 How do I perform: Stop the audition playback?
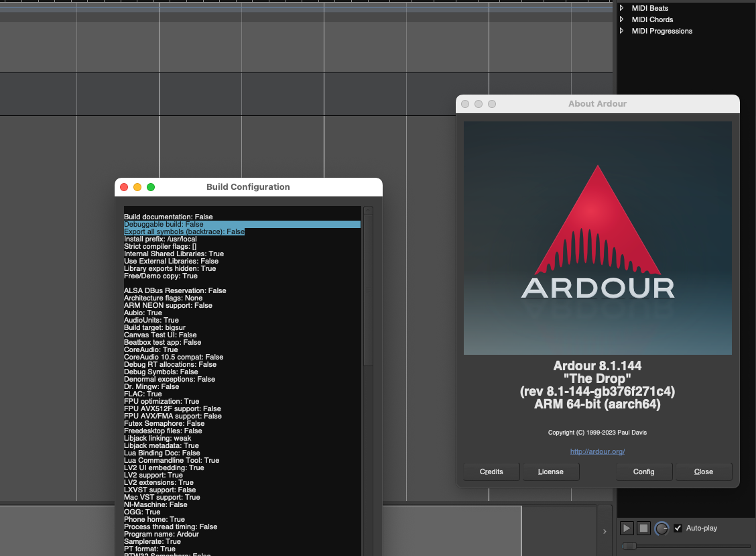tap(643, 529)
